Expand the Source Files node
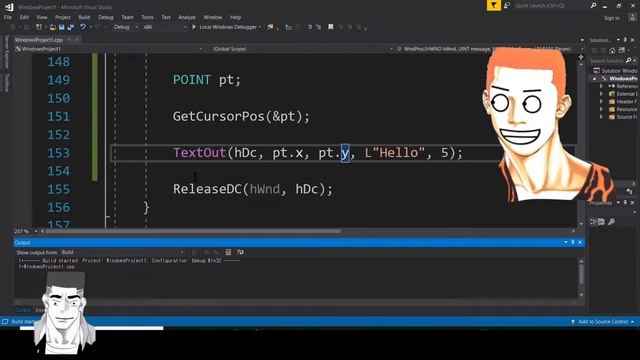The image size is (640, 360). pos(601,117)
